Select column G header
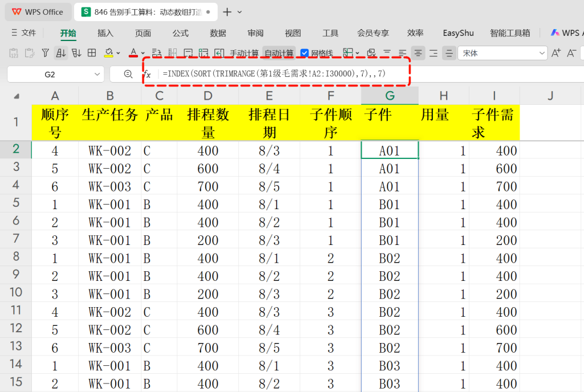This screenshot has width=584, height=392. (390, 96)
